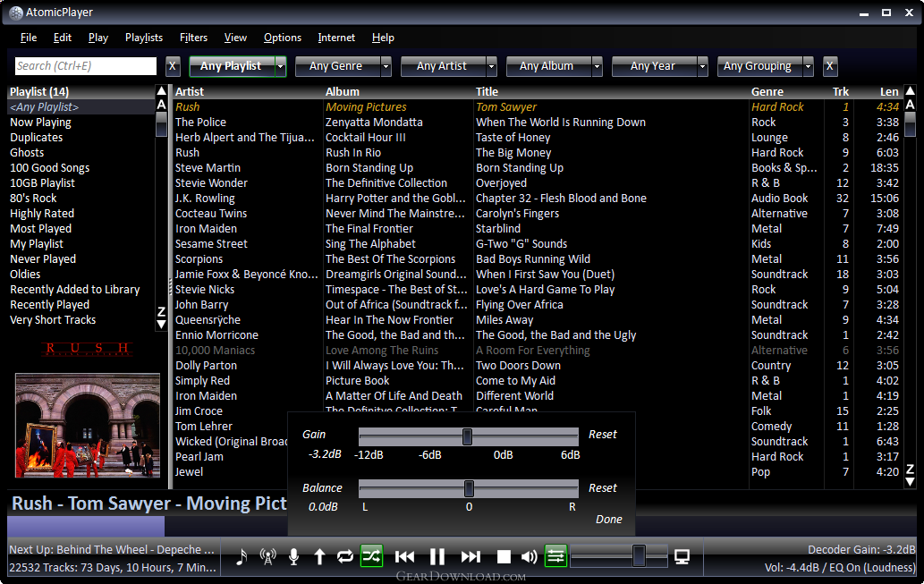This screenshot has height=584, width=924.
Task: Click the up arrow icon in the toolbar
Action: coord(319,556)
